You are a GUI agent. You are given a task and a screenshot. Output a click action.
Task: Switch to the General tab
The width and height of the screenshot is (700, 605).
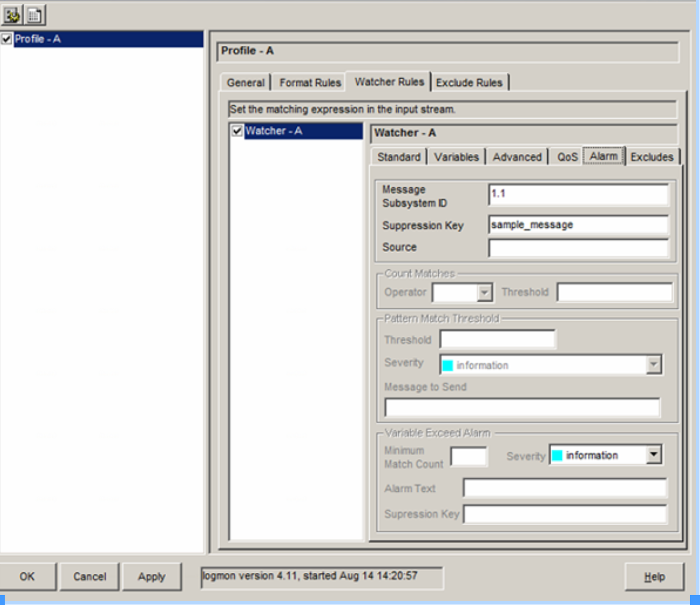coord(246,83)
